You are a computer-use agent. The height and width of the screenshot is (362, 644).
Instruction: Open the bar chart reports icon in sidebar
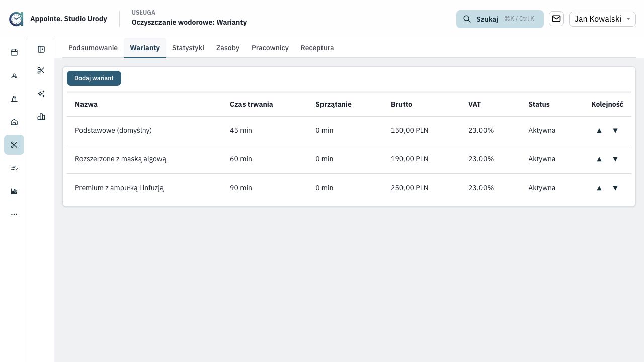coord(14,191)
